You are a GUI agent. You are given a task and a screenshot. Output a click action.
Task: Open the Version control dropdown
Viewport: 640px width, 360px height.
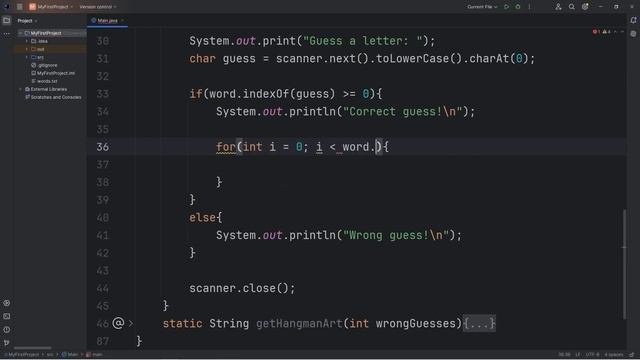[98, 7]
